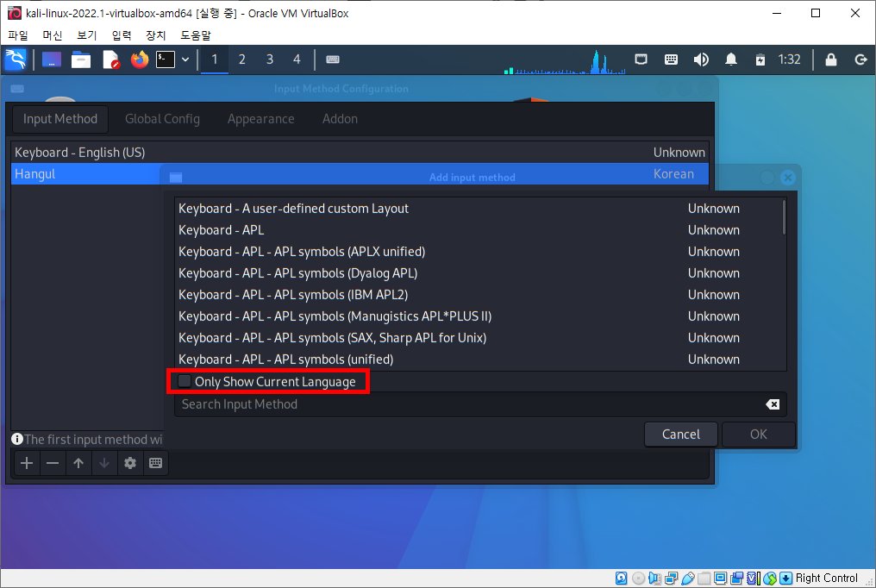Switch to workspace 4

[297, 59]
